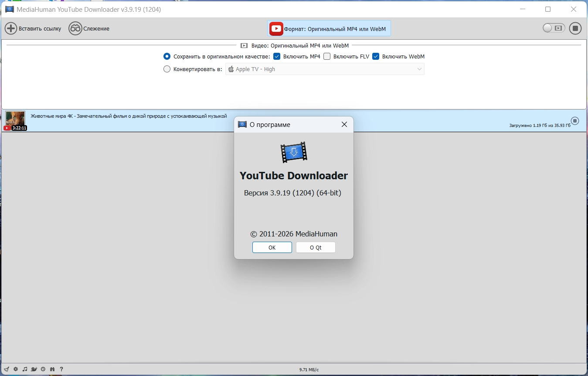The width and height of the screenshot is (588, 376).
Task: Open search with the binoculars icon
Action: [x=52, y=369]
